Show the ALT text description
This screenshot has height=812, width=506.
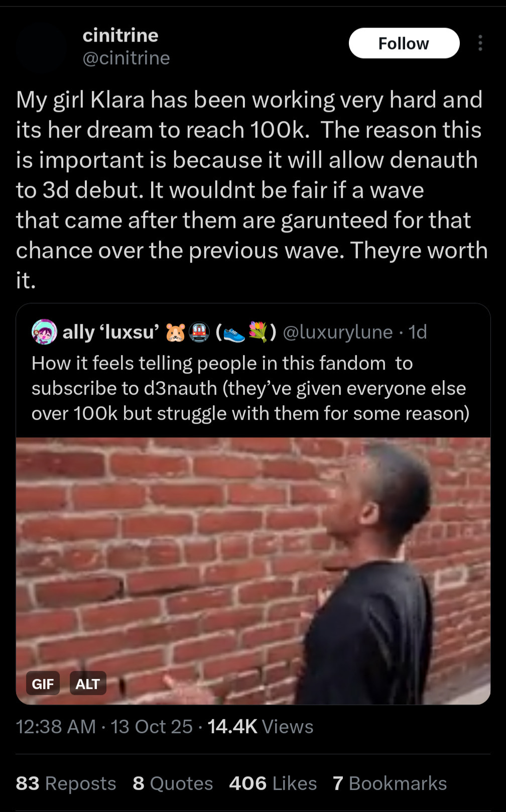(88, 683)
